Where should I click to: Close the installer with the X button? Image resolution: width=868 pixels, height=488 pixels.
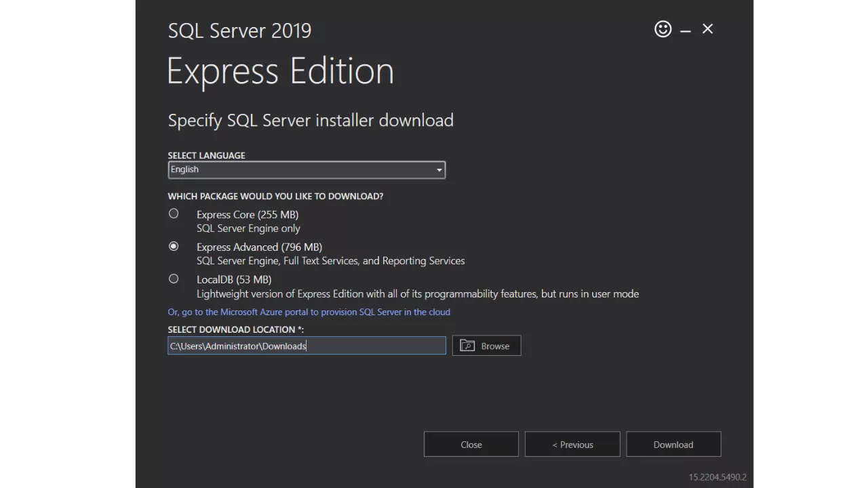(x=707, y=28)
